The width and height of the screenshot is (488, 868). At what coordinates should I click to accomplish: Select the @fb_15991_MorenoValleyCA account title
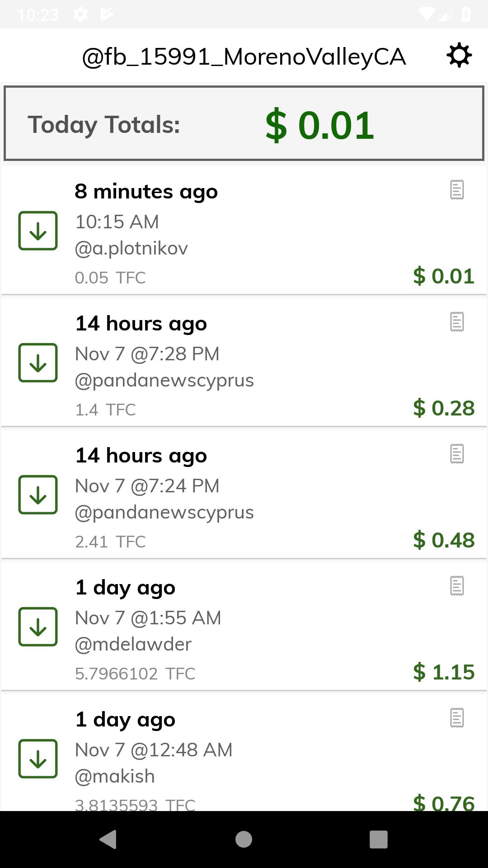point(244,57)
